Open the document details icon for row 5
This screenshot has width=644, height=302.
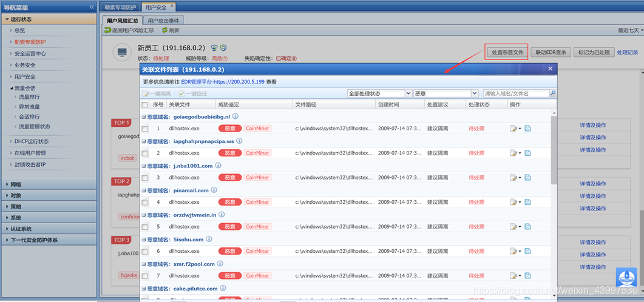coord(527,227)
